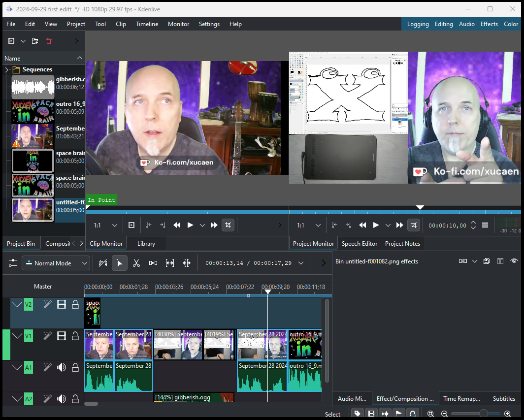Switch to the Speech Editor tab
The height and width of the screenshot is (420, 524).
pyautogui.click(x=359, y=244)
